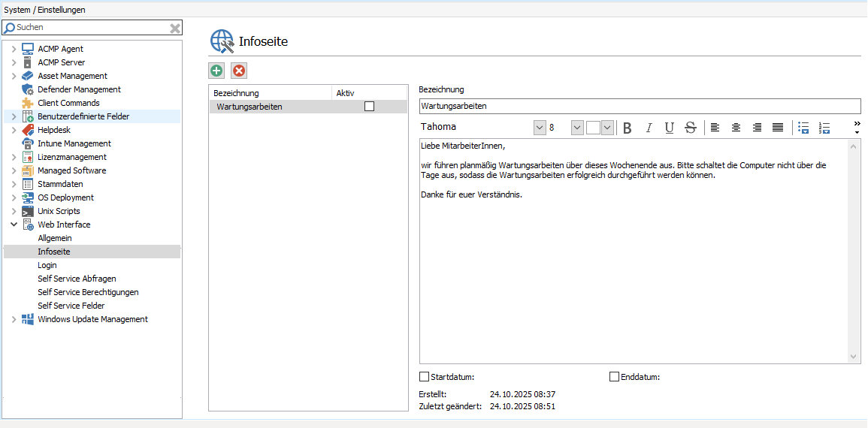Show more toolbar options chevron
The height and width of the screenshot is (428, 868).
pos(857,127)
